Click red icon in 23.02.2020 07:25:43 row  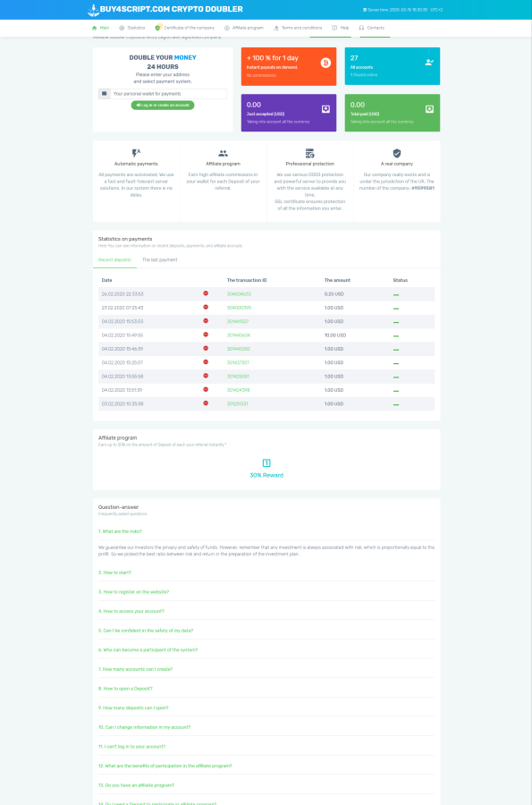point(206,307)
